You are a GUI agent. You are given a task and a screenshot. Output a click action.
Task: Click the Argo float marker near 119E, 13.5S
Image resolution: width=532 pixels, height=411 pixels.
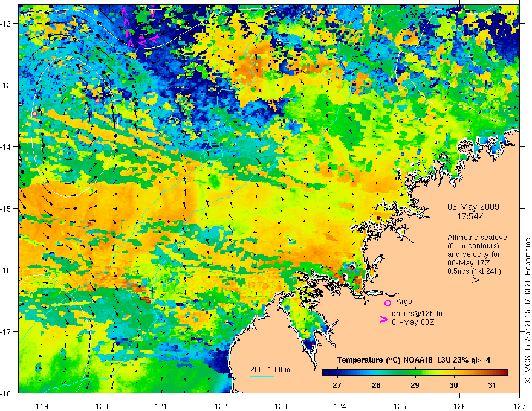(x=34, y=114)
